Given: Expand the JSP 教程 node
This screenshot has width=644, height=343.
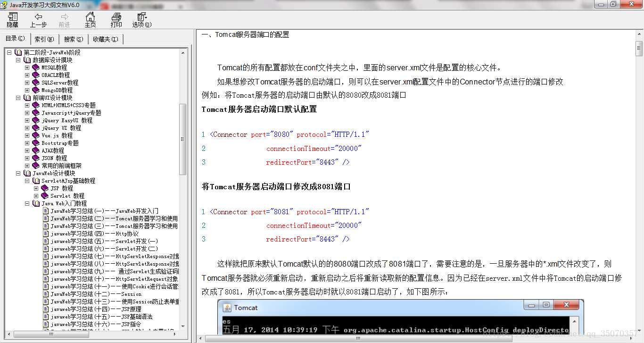Looking at the screenshot, I should tap(36, 188).
